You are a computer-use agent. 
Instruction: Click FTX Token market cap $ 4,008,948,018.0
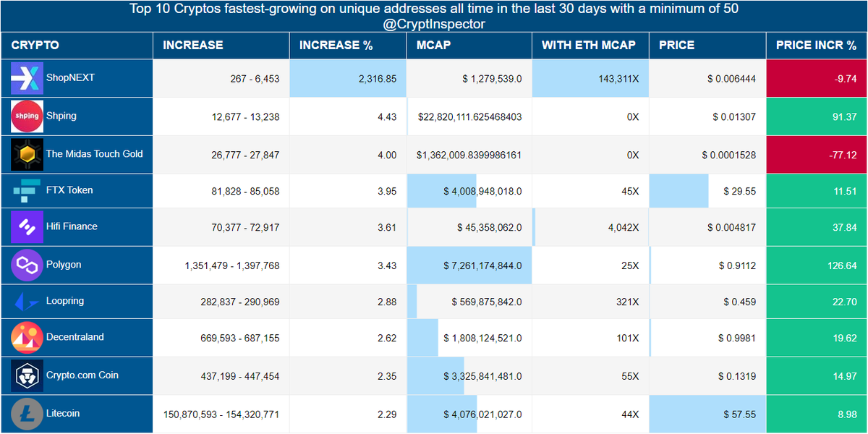point(483,192)
